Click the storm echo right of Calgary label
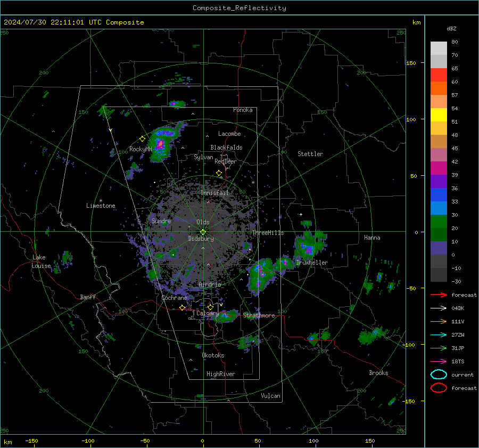Image resolution: width=479 pixels, height=448 pixels. click(x=227, y=316)
